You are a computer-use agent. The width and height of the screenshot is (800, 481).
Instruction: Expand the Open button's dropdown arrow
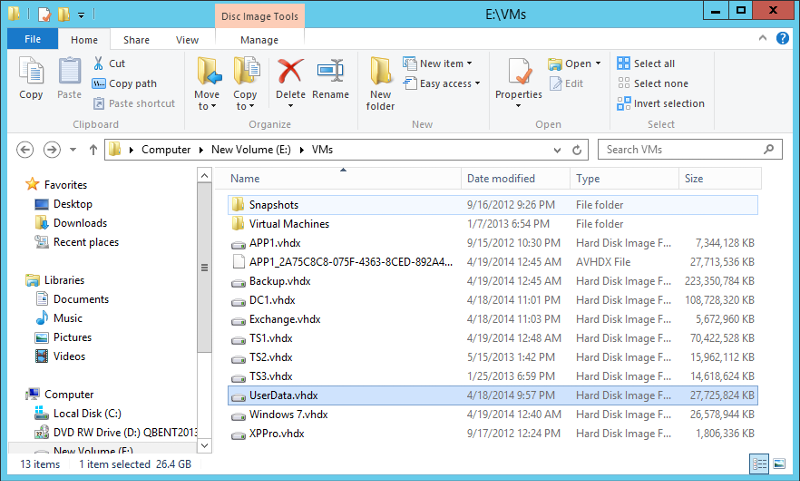598,64
